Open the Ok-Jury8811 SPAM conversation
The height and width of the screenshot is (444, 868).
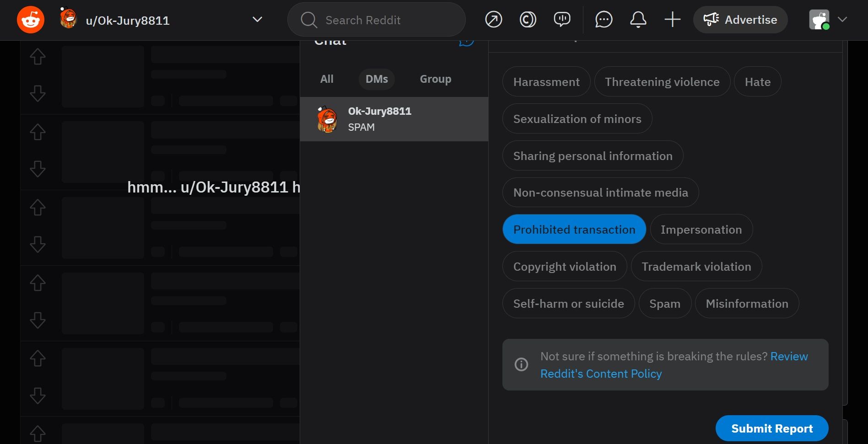click(394, 119)
